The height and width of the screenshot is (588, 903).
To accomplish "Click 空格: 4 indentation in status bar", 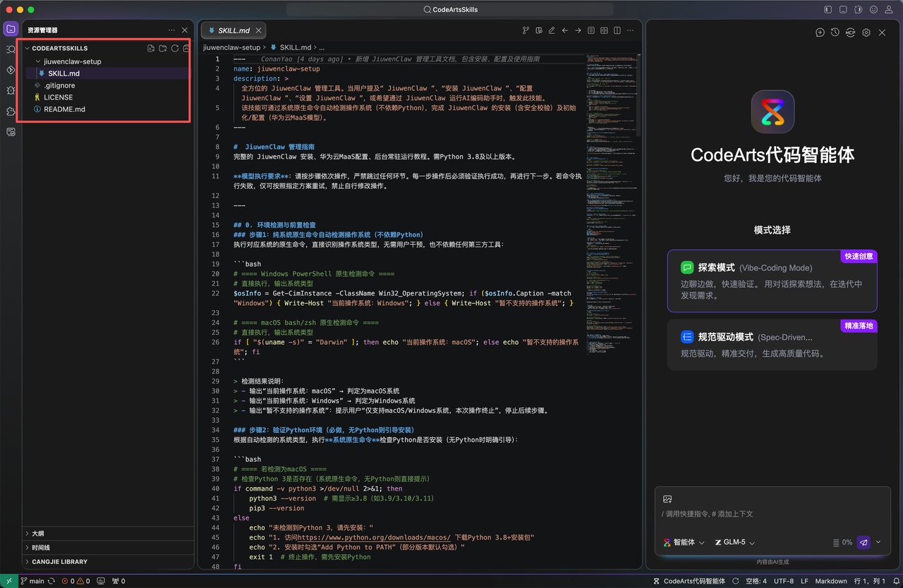I will [x=755, y=581].
